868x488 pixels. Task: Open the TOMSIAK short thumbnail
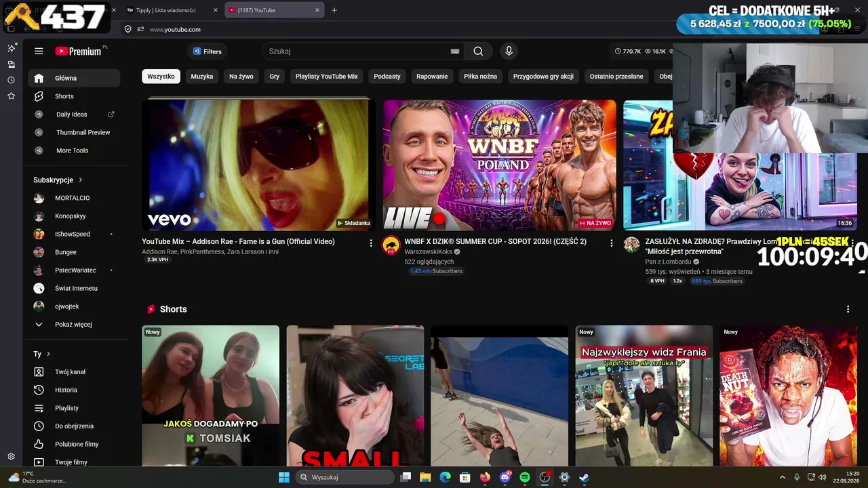(x=210, y=396)
